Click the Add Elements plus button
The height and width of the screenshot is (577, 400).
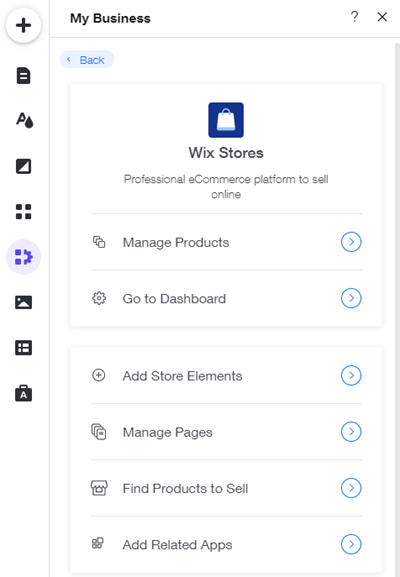tap(24, 25)
